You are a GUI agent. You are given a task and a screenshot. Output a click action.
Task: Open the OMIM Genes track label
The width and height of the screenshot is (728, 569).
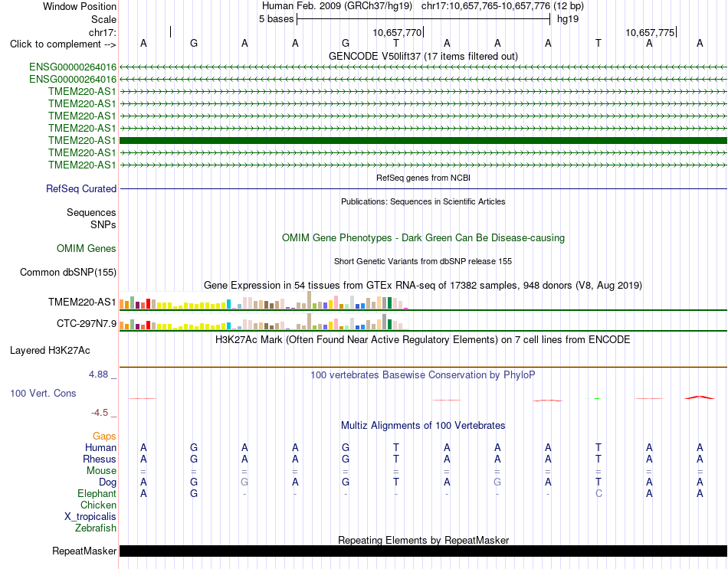(87, 248)
